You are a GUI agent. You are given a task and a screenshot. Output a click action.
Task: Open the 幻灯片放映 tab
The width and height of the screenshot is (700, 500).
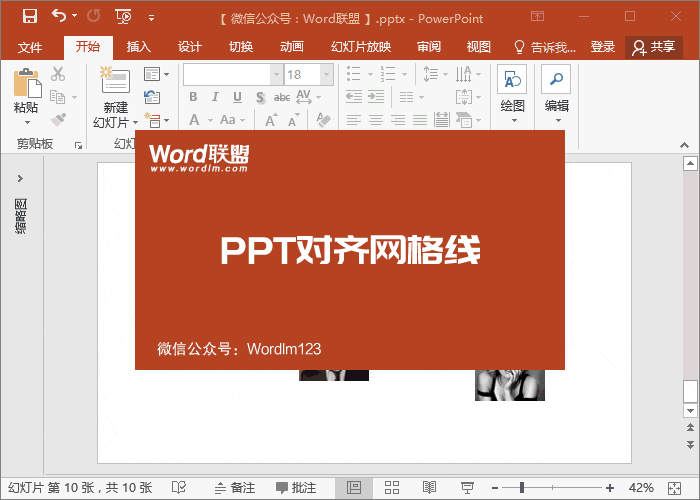[361, 47]
